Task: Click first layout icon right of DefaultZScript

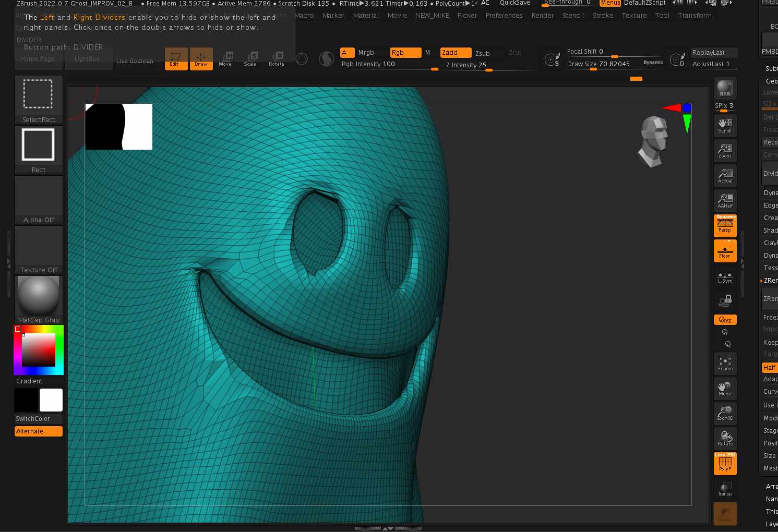Action: (677, 3)
